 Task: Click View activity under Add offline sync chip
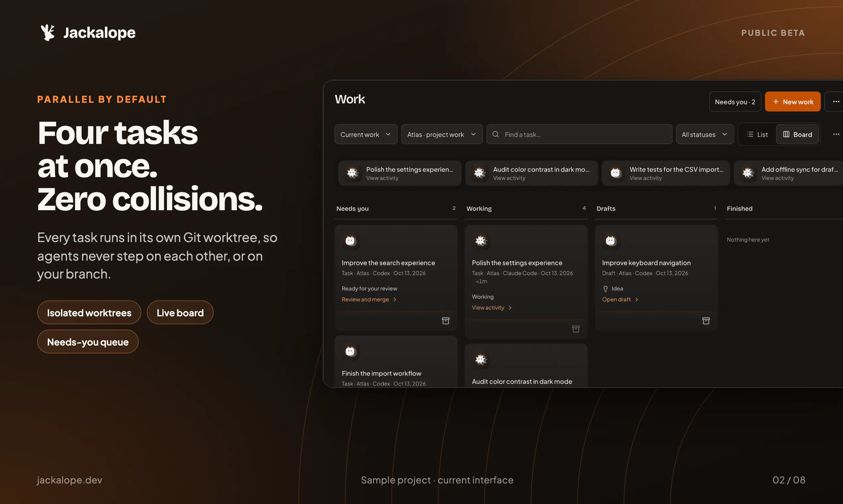[x=777, y=178]
